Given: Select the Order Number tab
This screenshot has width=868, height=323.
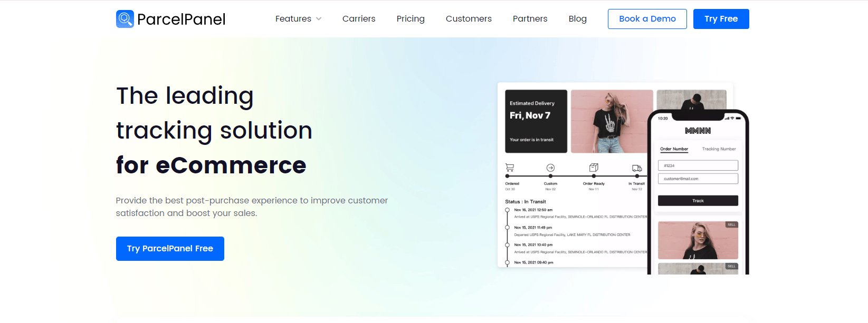Looking at the screenshot, I should (x=674, y=149).
